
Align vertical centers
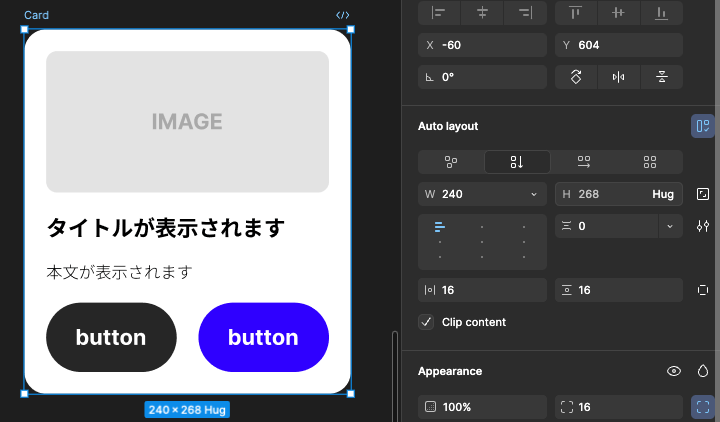[619, 13]
